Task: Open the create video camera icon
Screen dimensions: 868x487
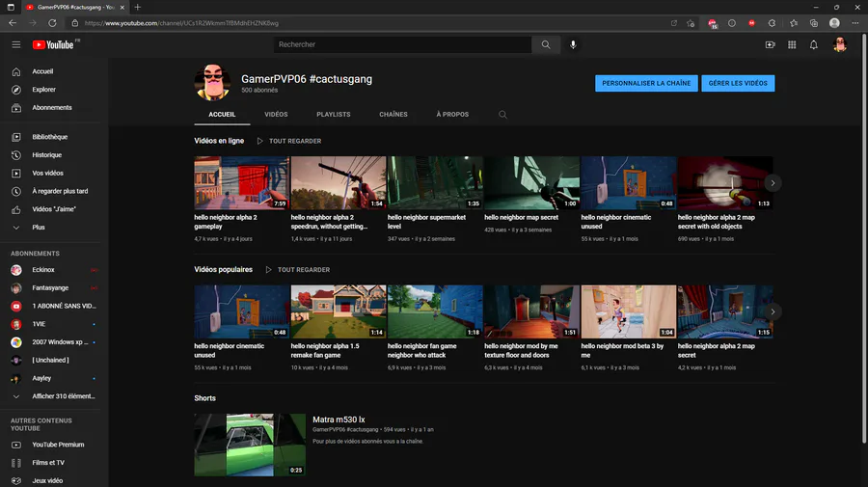Action: [x=770, y=44]
